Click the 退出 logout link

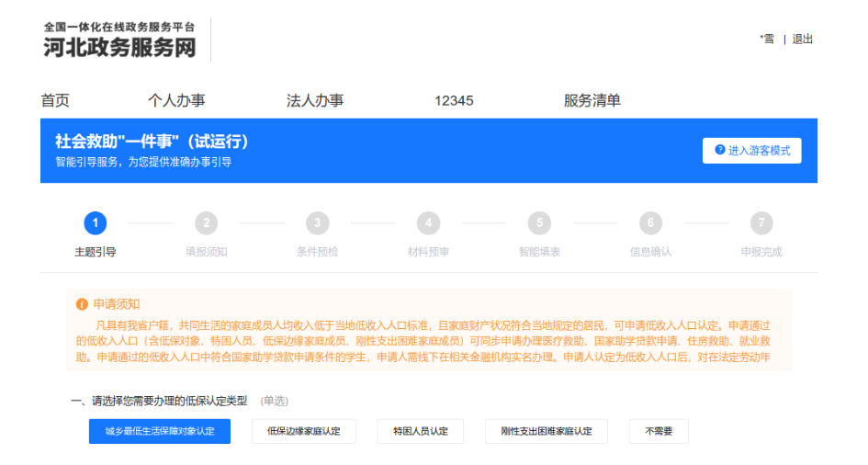click(803, 39)
